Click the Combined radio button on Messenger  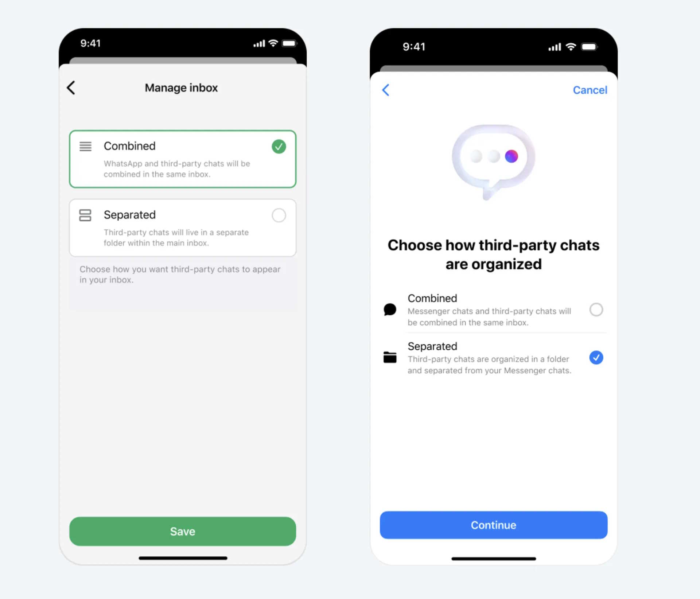point(596,308)
